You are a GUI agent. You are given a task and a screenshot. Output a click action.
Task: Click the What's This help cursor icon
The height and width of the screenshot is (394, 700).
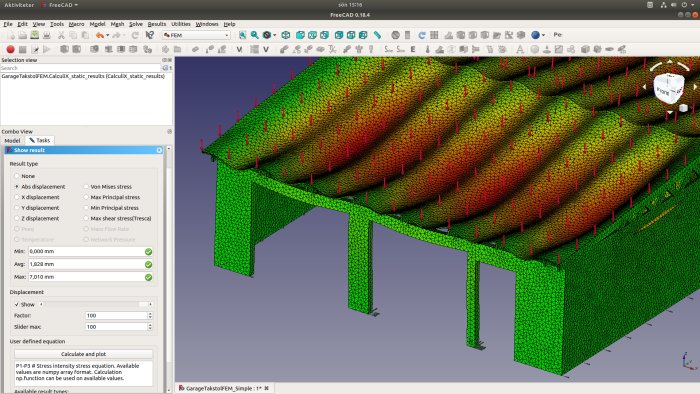(x=150, y=35)
